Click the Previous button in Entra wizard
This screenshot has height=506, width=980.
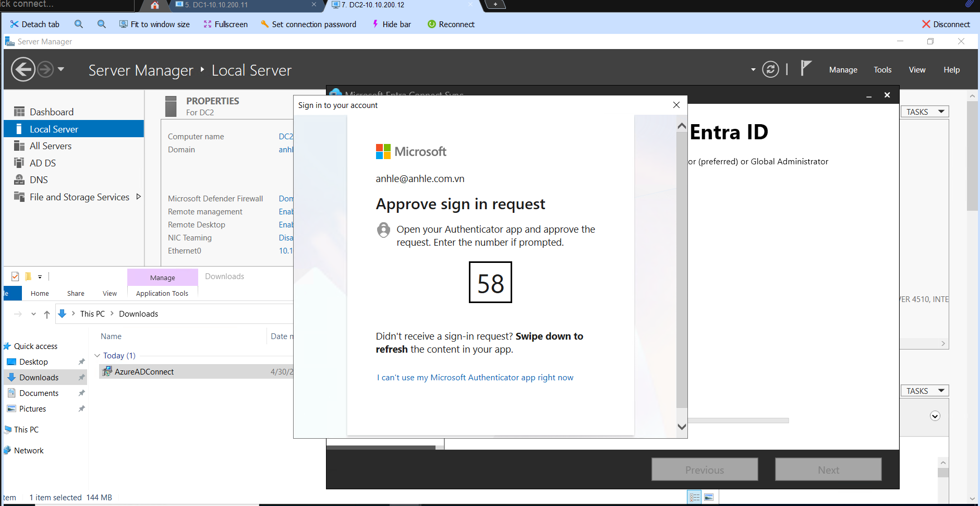pyautogui.click(x=705, y=469)
